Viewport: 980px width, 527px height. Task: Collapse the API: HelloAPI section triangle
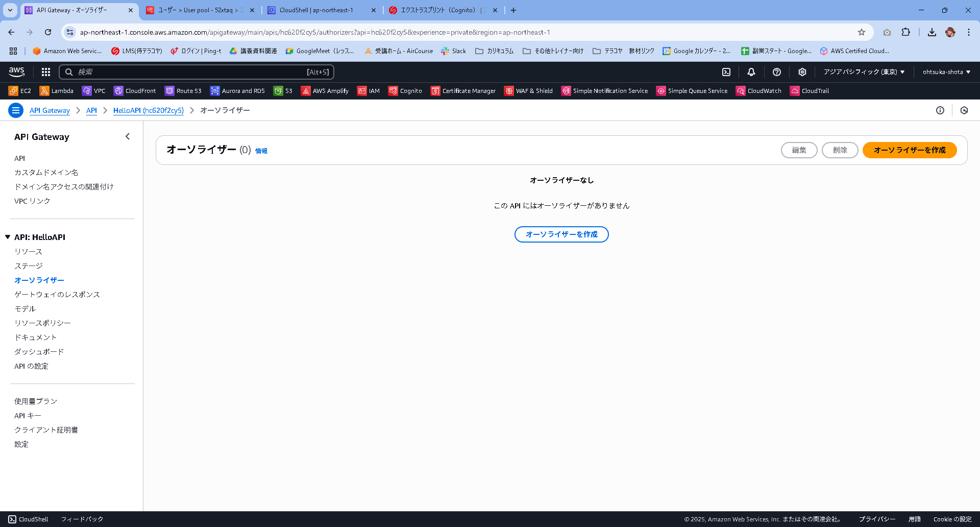click(7, 237)
